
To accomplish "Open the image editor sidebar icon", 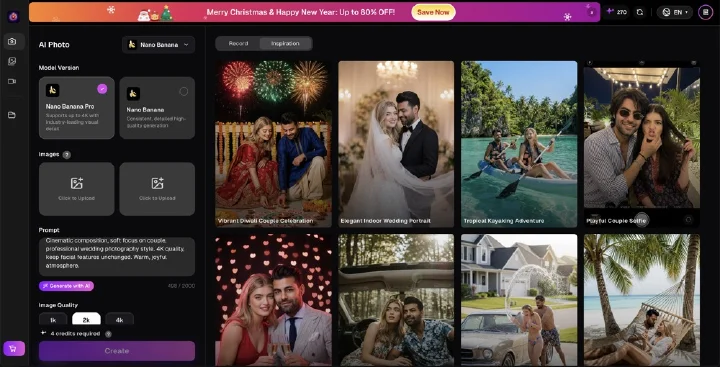I will coord(12,61).
